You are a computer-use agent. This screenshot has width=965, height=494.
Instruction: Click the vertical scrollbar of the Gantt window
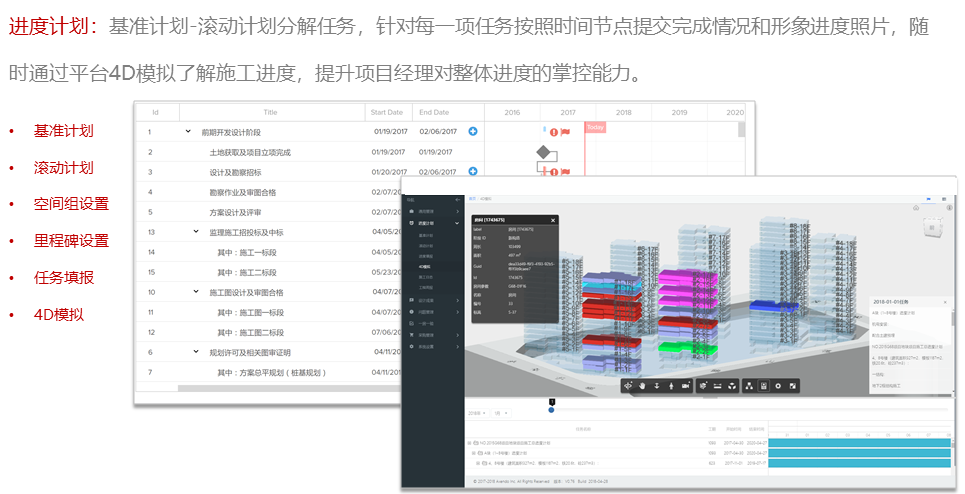click(742, 129)
